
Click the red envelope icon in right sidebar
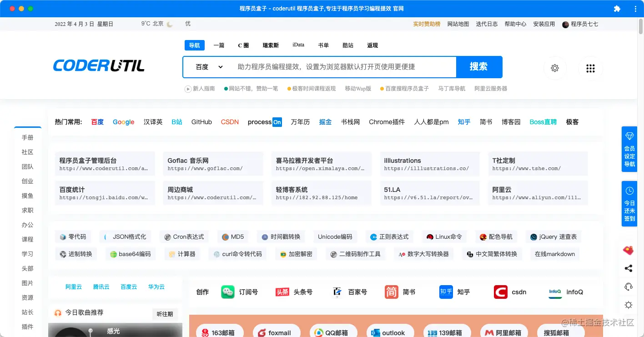[x=629, y=250]
